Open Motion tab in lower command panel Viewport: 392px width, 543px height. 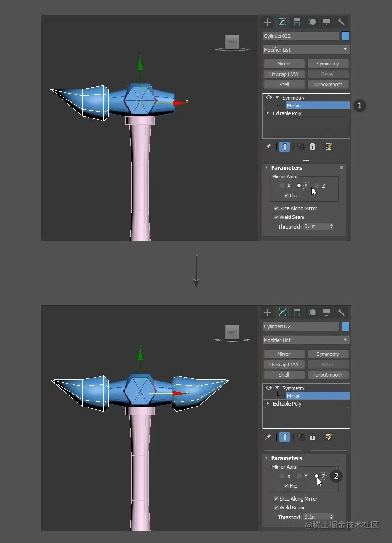312,313
